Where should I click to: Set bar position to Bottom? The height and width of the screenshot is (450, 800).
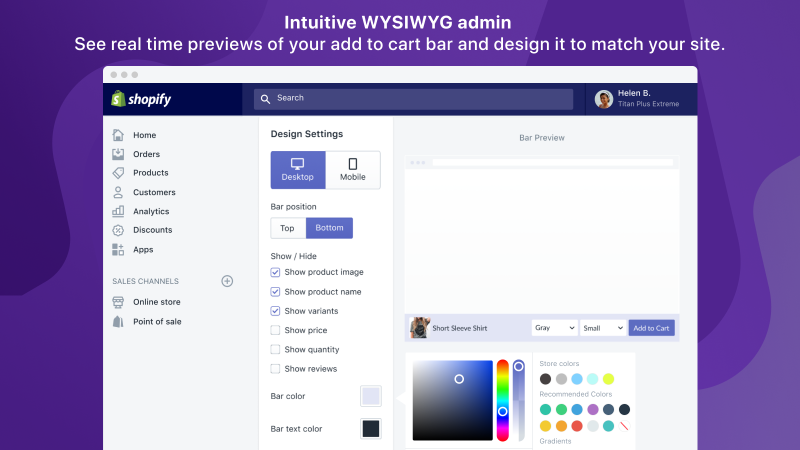[x=329, y=228]
